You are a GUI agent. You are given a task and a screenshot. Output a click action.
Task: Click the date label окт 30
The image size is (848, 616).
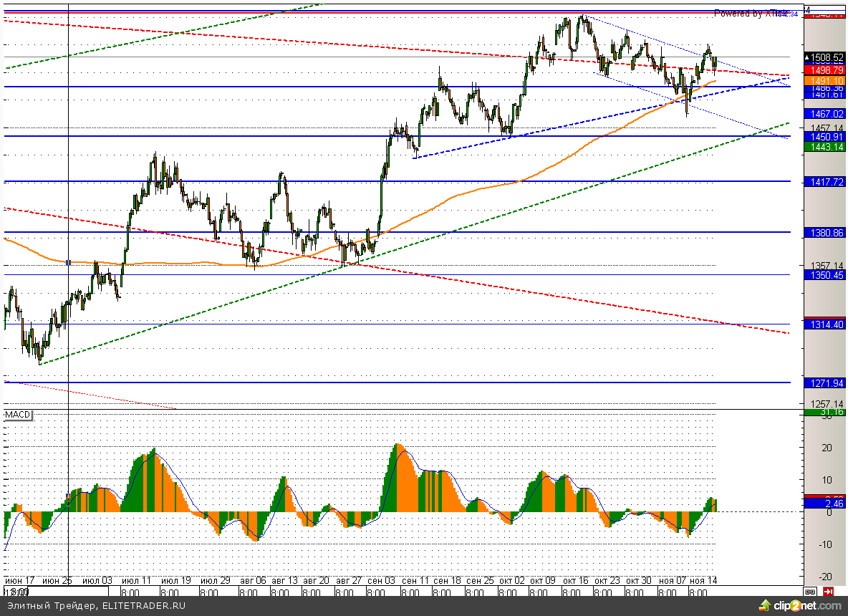tap(639, 581)
